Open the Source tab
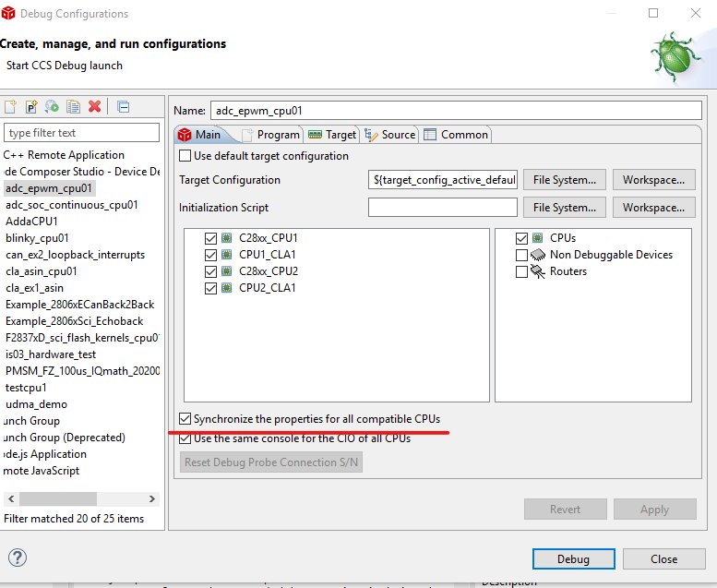The image size is (717, 588). tap(390, 135)
